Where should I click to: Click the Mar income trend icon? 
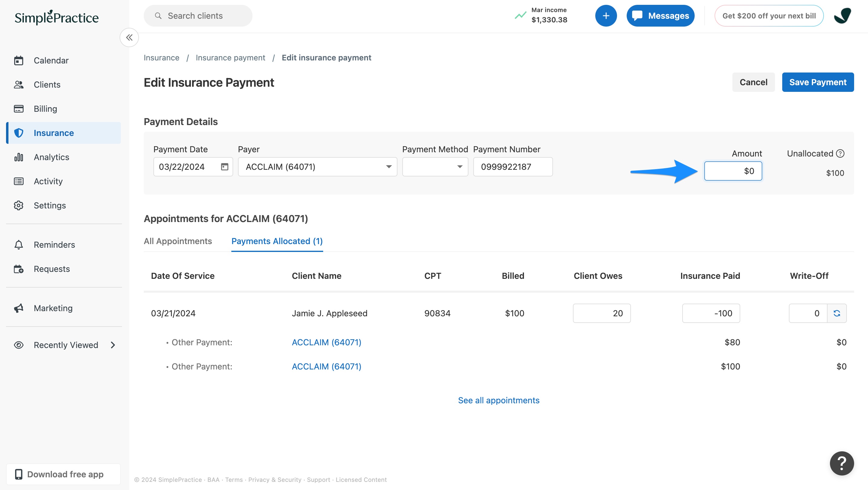(x=520, y=15)
